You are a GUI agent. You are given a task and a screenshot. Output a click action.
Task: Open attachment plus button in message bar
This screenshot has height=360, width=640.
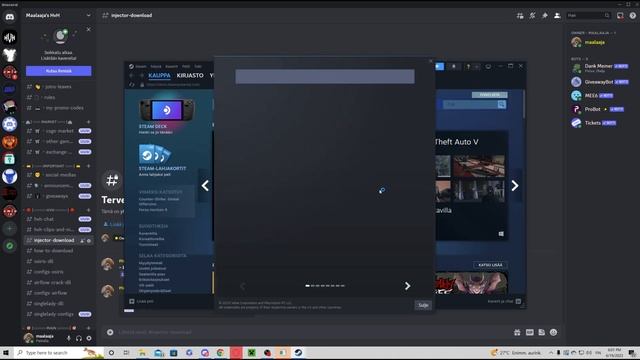coord(110,332)
